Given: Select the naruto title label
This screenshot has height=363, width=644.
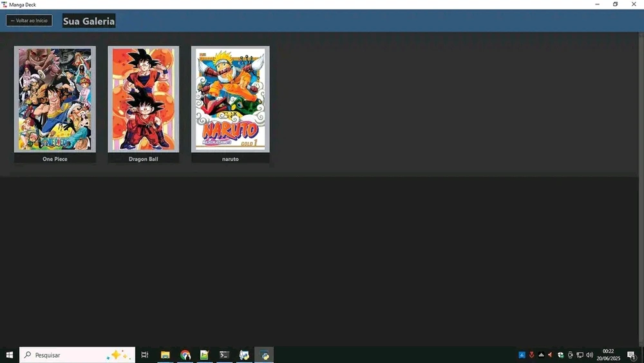Looking at the screenshot, I should pyautogui.click(x=230, y=159).
